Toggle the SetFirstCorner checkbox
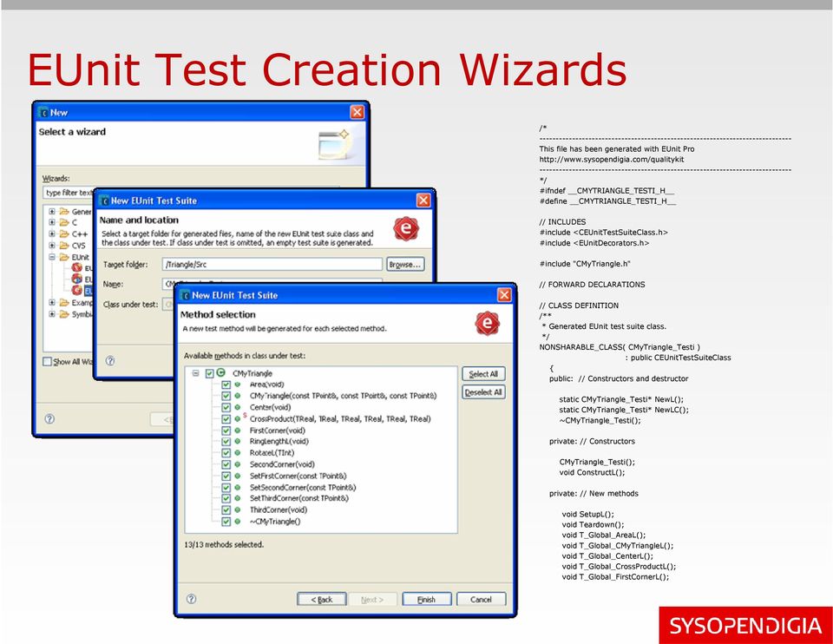The image size is (833, 644). click(x=226, y=476)
